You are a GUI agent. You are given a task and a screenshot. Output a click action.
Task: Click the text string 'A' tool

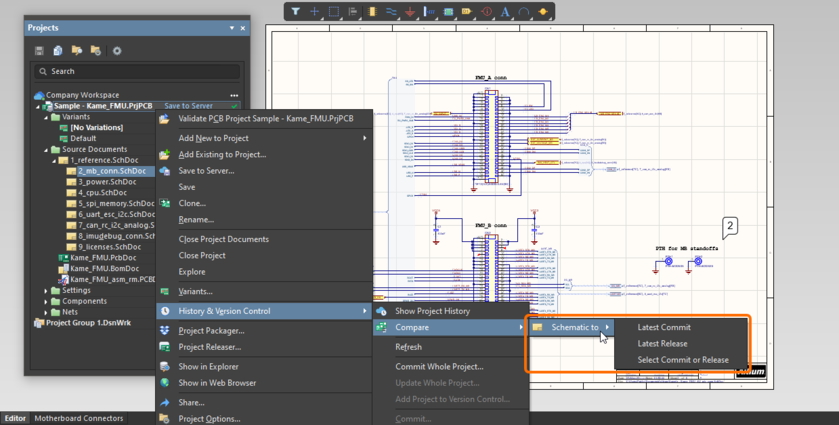505,12
